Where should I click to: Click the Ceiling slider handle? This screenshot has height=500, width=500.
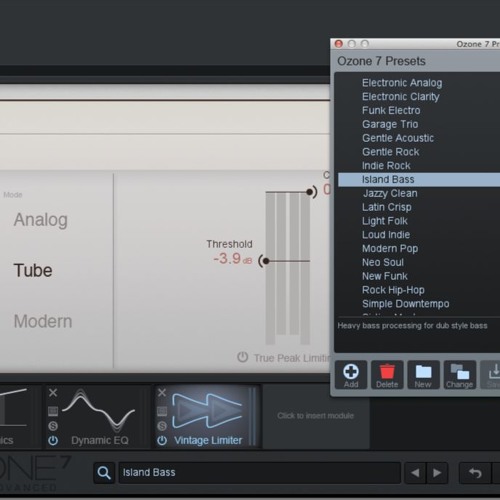[x=310, y=192]
